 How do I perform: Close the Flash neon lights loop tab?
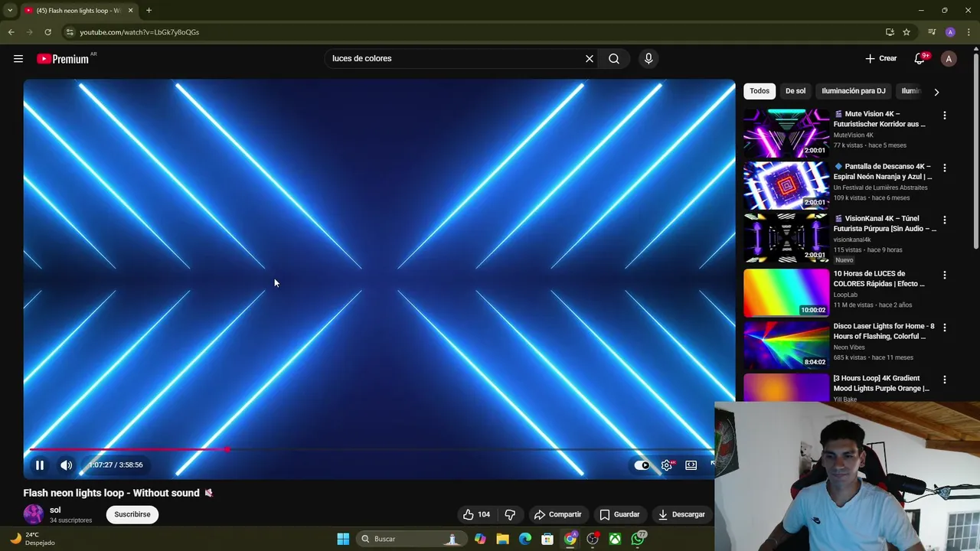pyautogui.click(x=130, y=11)
